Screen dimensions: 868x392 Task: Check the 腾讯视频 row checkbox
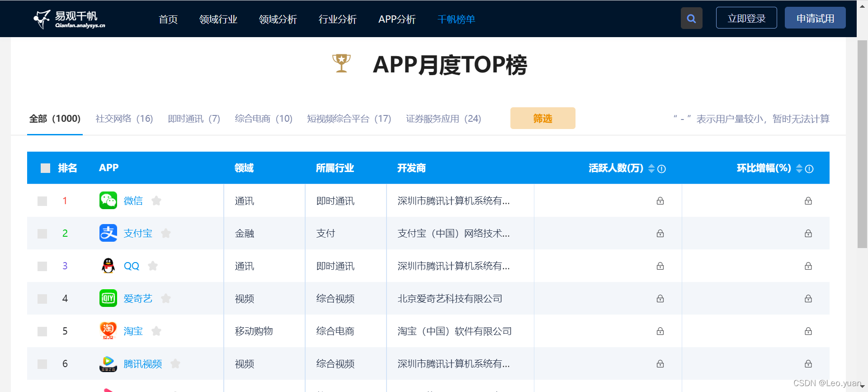coord(42,364)
